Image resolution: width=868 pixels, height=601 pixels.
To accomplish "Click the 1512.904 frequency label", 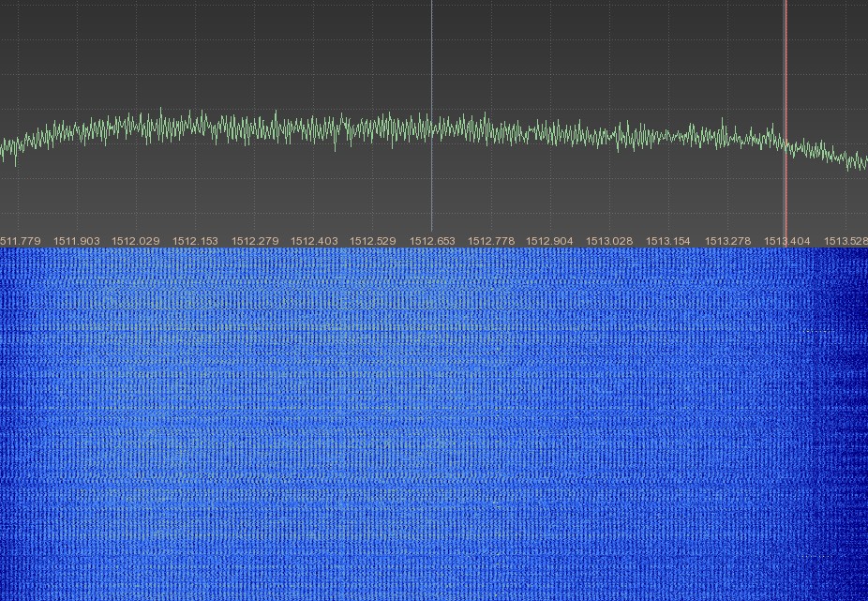I will click(x=549, y=241).
